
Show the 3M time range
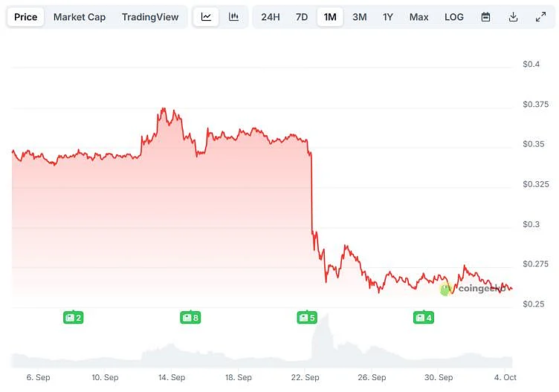click(x=360, y=17)
